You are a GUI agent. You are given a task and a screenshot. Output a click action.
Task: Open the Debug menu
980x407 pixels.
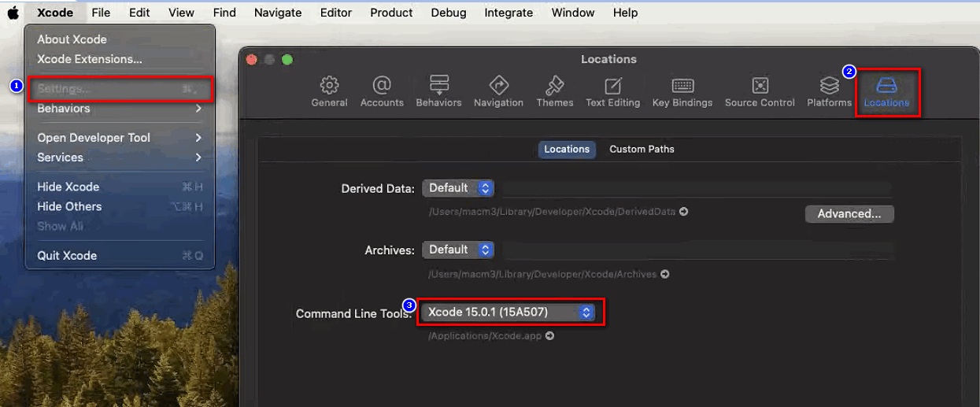click(449, 13)
